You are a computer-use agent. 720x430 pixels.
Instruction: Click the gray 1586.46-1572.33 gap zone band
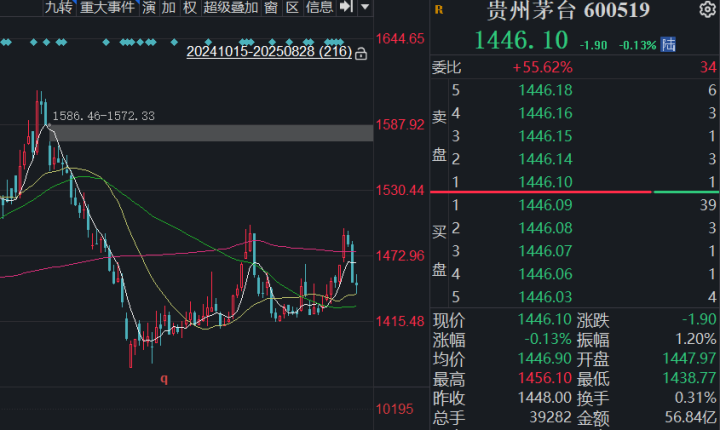click(x=211, y=132)
